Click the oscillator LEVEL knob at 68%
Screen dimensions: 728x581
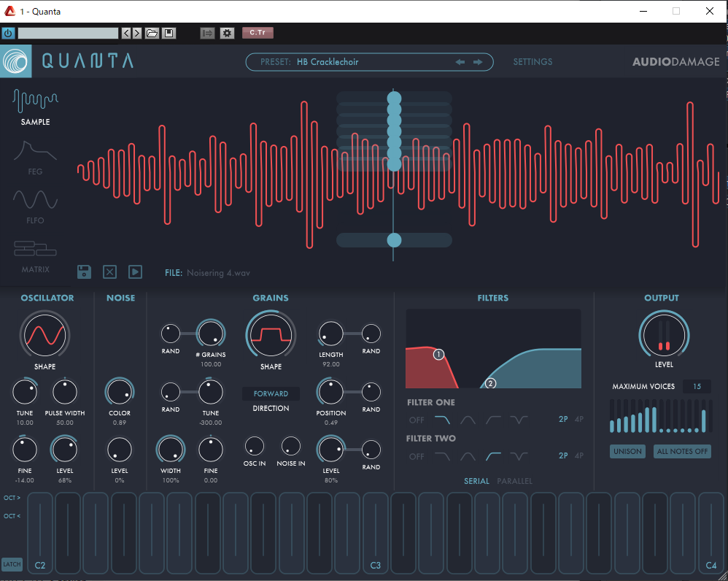click(65, 450)
